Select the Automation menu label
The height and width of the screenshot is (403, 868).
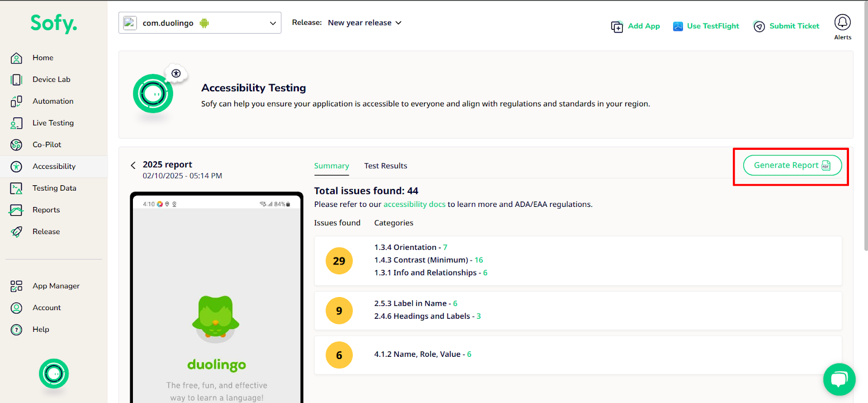point(53,101)
